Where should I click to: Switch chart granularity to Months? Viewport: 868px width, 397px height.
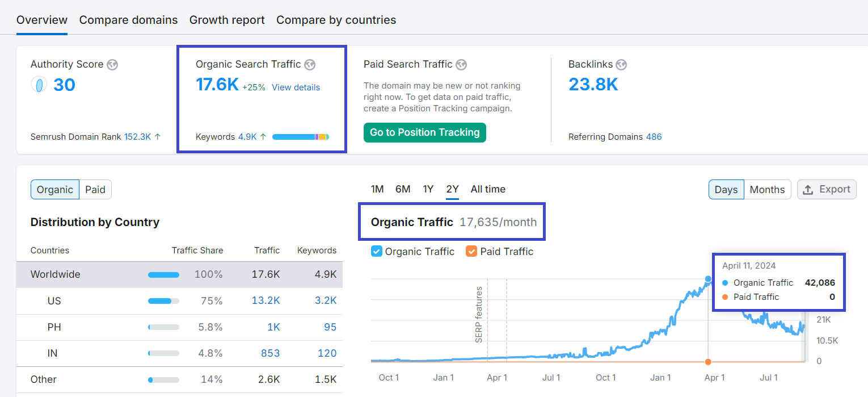coord(767,190)
